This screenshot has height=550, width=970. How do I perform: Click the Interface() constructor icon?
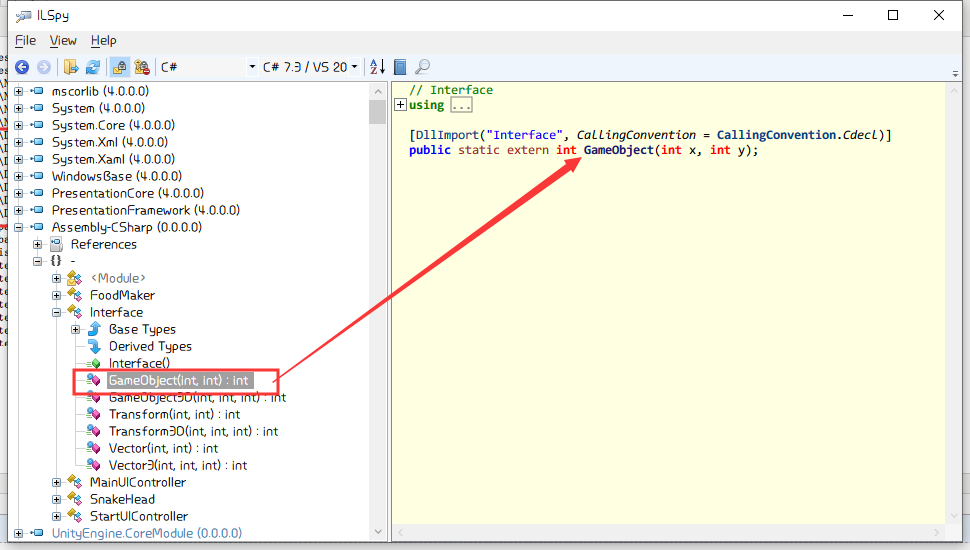click(x=94, y=364)
